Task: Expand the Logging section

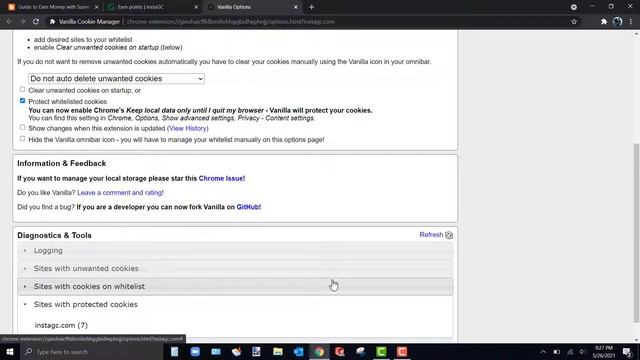Action: [235, 251]
